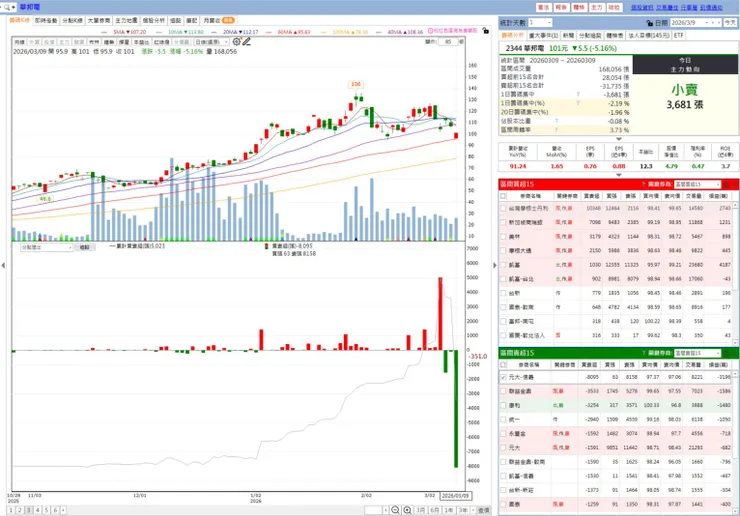740x516 pixels.
Task: Open the help icon in 區間買超15 header
Action: click(x=643, y=184)
